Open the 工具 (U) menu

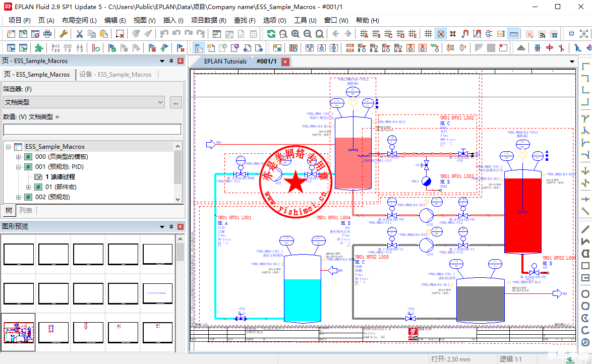[305, 20]
